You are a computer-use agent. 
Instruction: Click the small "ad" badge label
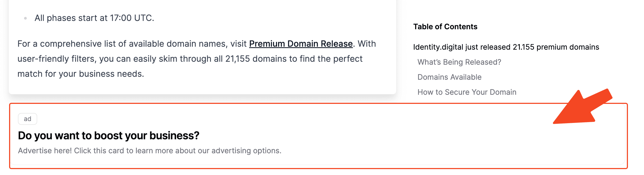pos(28,119)
